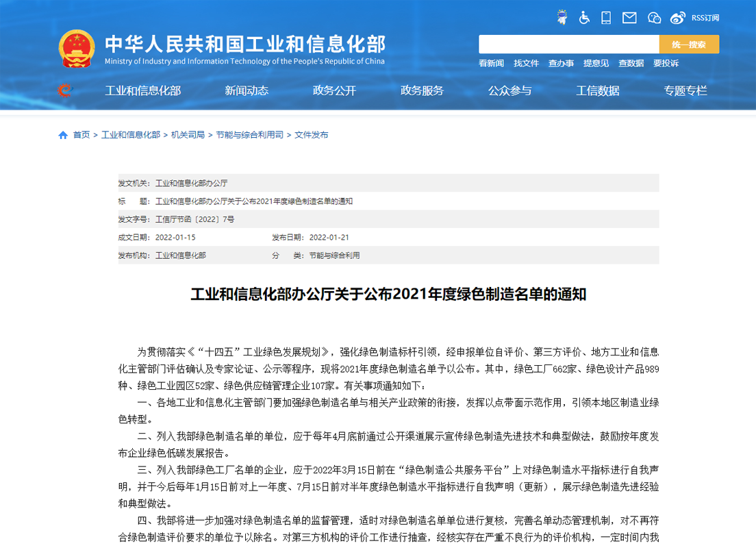
Task: Open the 政务服务 navigation menu
Action: click(422, 90)
